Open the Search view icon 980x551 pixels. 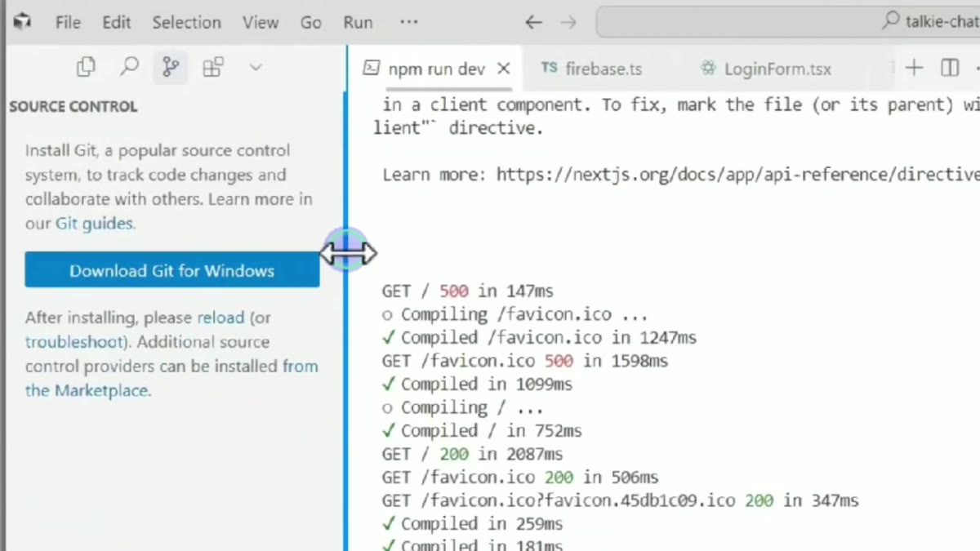pyautogui.click(x=129, y=68)
